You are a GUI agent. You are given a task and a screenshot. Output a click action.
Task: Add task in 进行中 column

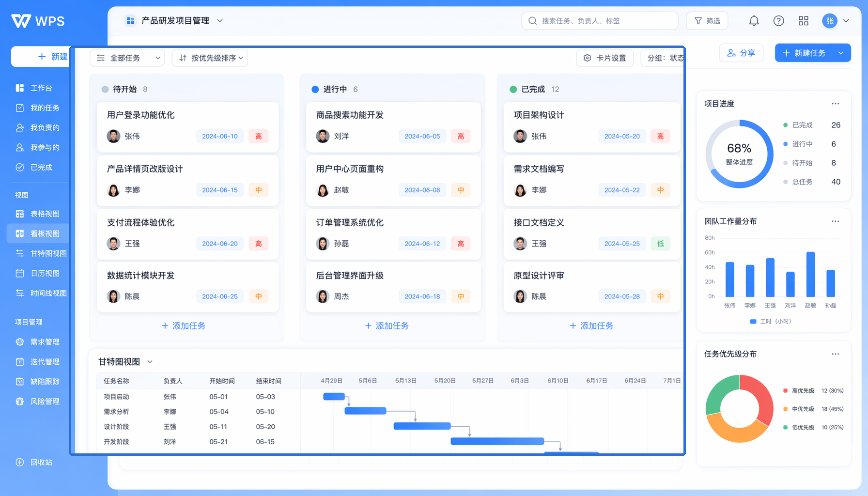point(387,326)
